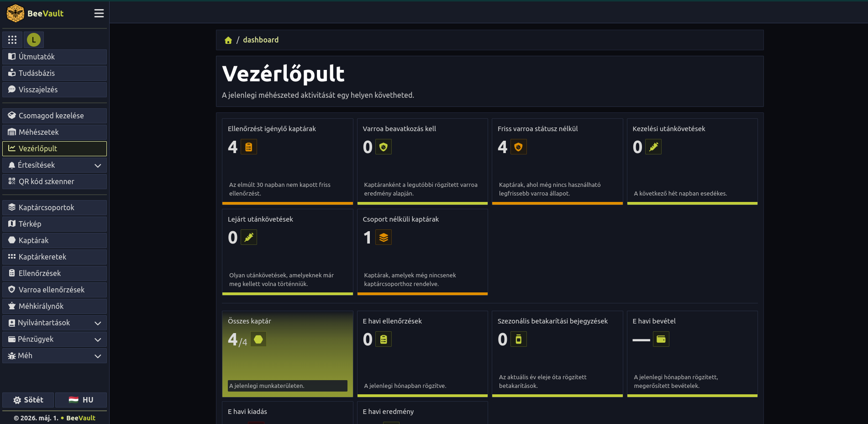This screenshot has height=424, width=868.
Task: Click the Lejárt utánkövetések card title
Action: pos(260,219)
